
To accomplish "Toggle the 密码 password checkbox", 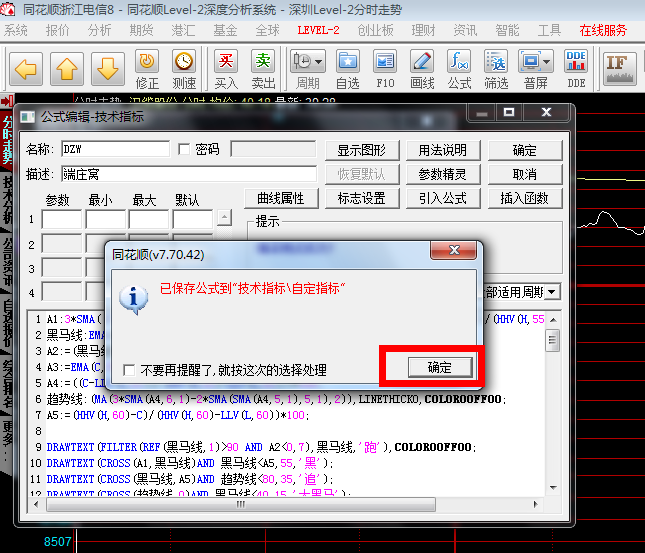I will (184, 150).
